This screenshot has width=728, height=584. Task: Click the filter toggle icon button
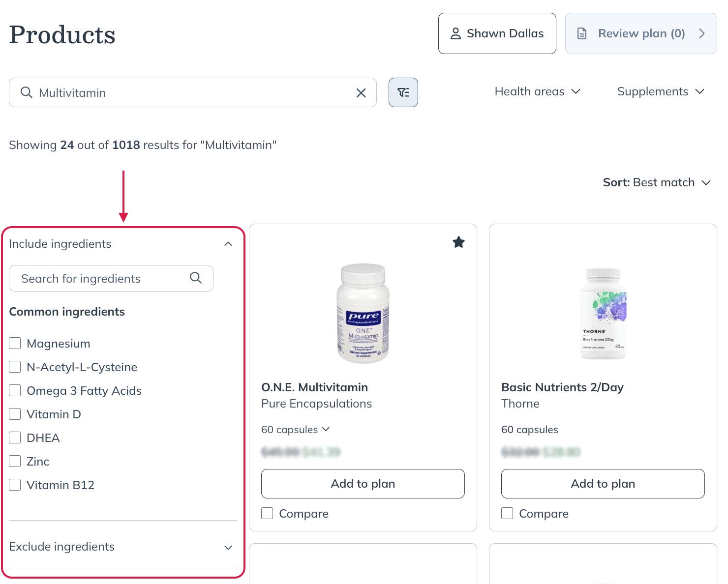(x=403, y=92)
